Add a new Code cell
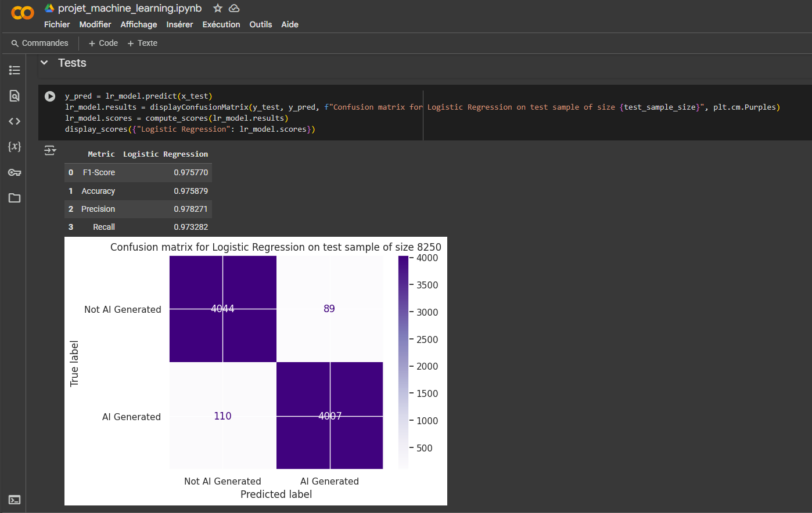This screenshot has width=812, height=513. (x=103, y=43)
